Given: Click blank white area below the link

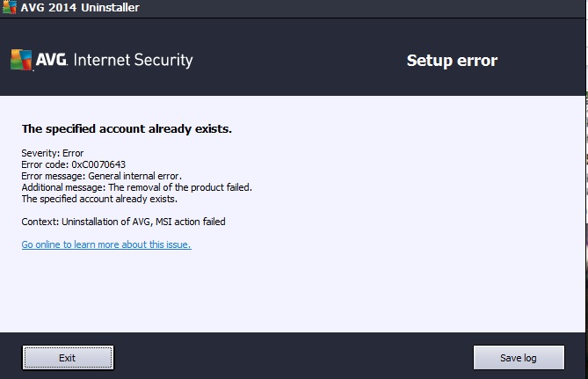Looking at the screenshot, I should [x=293, y=293].
